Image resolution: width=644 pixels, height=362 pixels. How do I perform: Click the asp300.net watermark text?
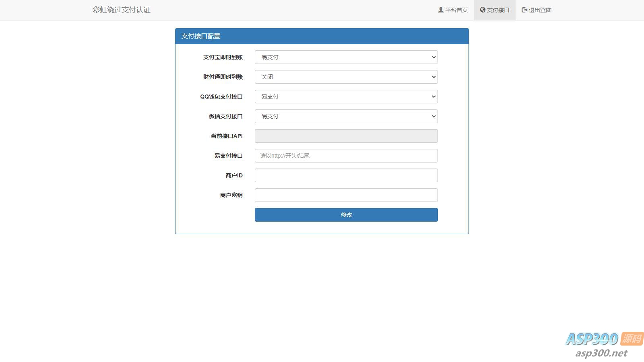tap(601, 353)
